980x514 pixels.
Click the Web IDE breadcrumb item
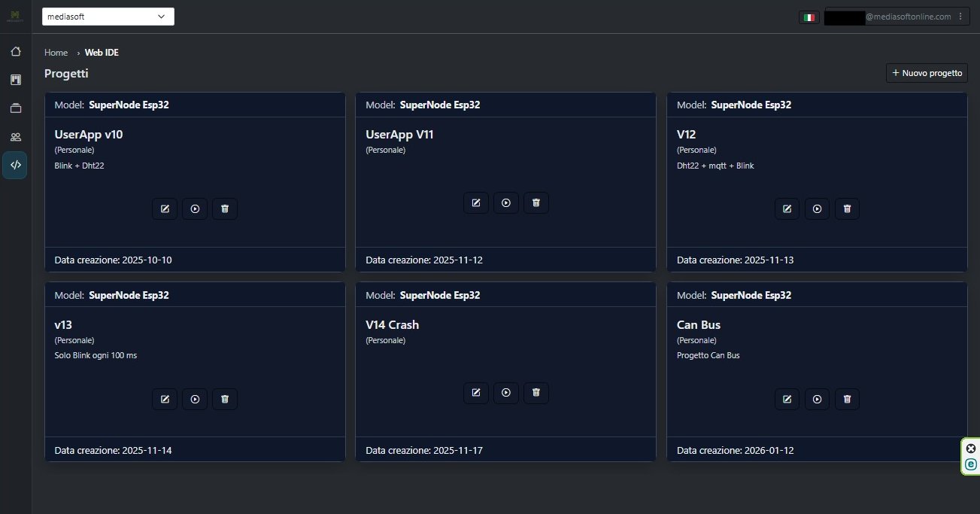[x=102, y=53]
